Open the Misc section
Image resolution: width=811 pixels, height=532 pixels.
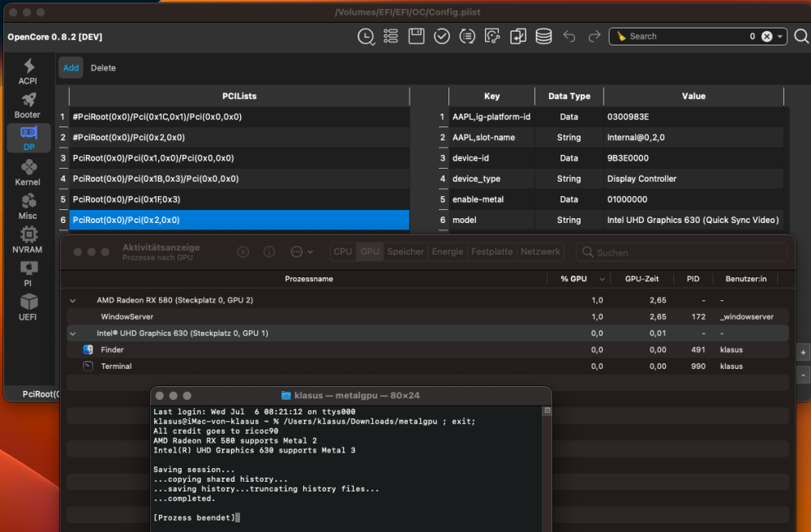[x=28, y=206]
